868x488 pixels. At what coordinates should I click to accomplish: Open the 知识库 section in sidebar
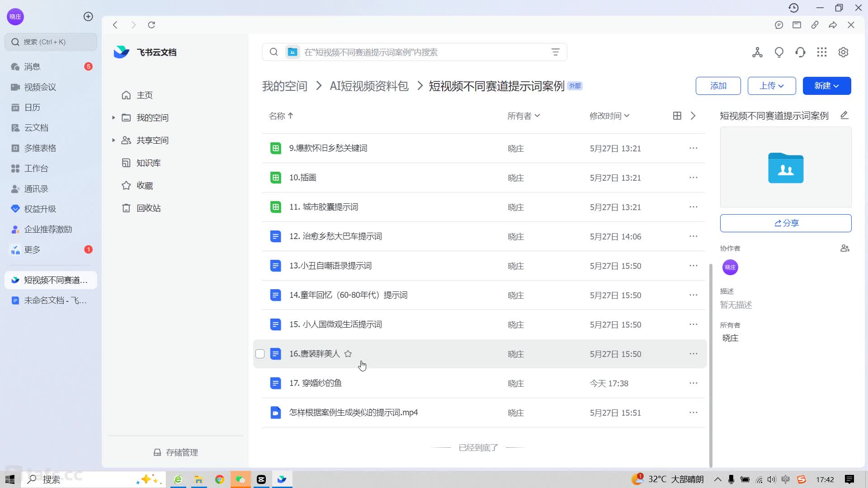coord(148,163)
